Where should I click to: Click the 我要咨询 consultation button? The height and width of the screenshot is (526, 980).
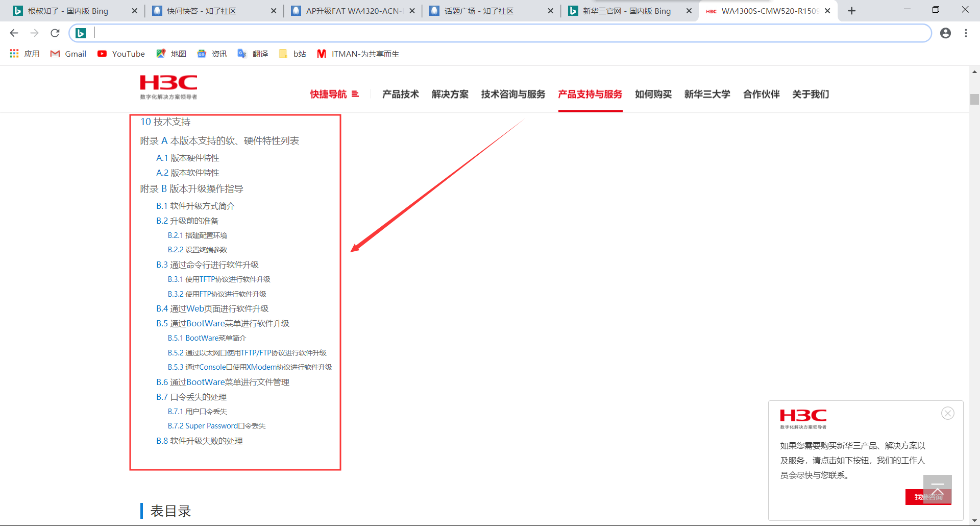pos(928,497)
